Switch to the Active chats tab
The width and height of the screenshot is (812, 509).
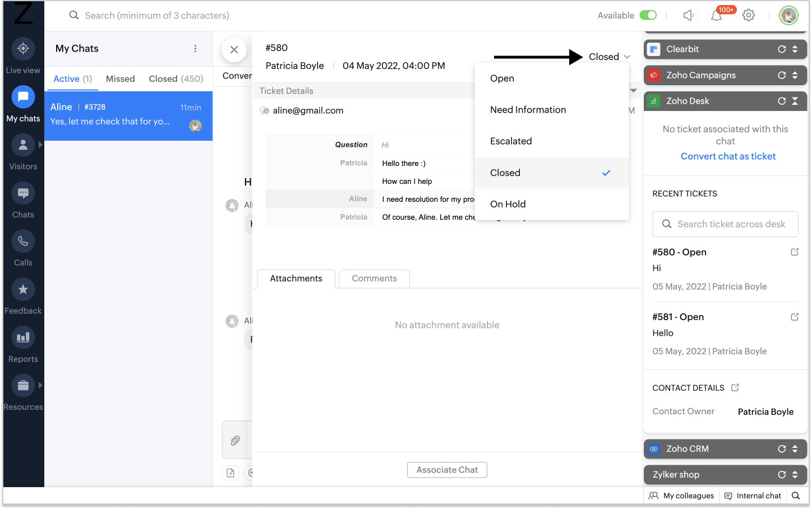72,79
